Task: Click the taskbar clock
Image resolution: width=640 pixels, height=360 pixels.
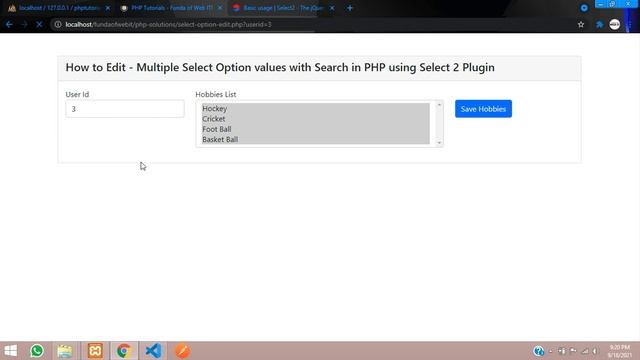Action: click(620, 351)
